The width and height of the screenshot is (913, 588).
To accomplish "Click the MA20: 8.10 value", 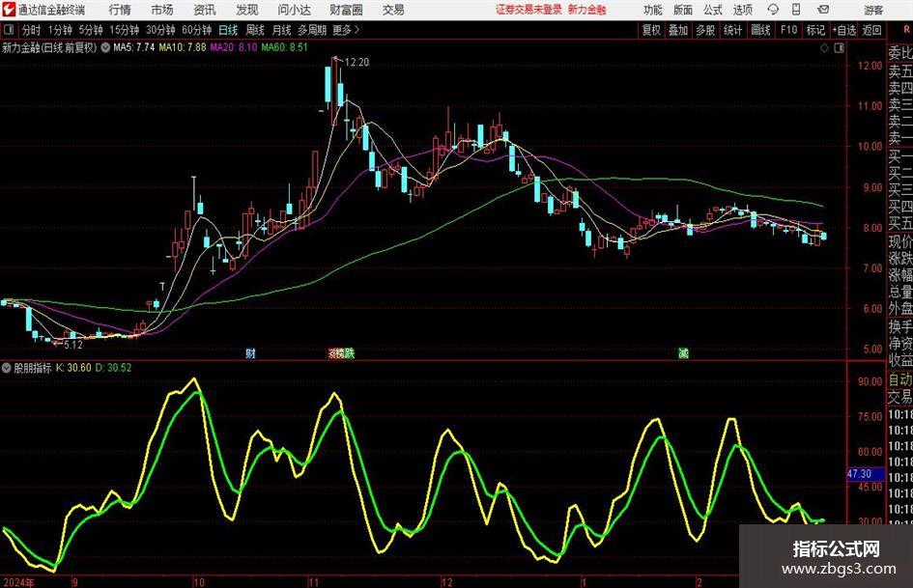I will point(234,47).
